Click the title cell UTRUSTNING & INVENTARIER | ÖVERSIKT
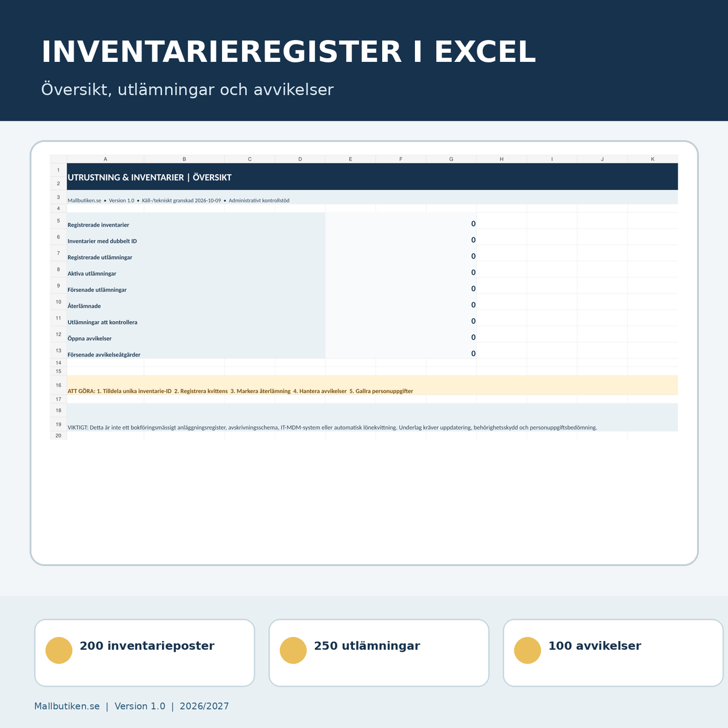Viewport: 728px width, 728px height. 372,177
